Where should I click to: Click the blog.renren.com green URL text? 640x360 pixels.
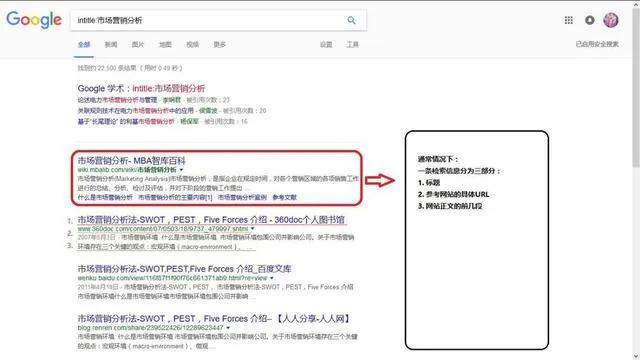[x=150, y=328]
